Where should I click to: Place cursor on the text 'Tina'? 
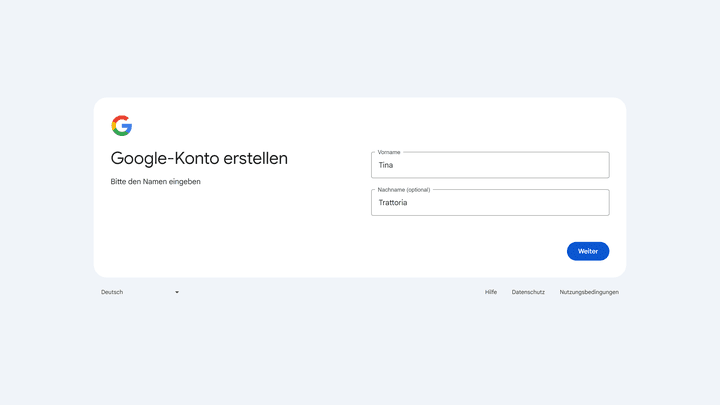click(x=386, y=166)
